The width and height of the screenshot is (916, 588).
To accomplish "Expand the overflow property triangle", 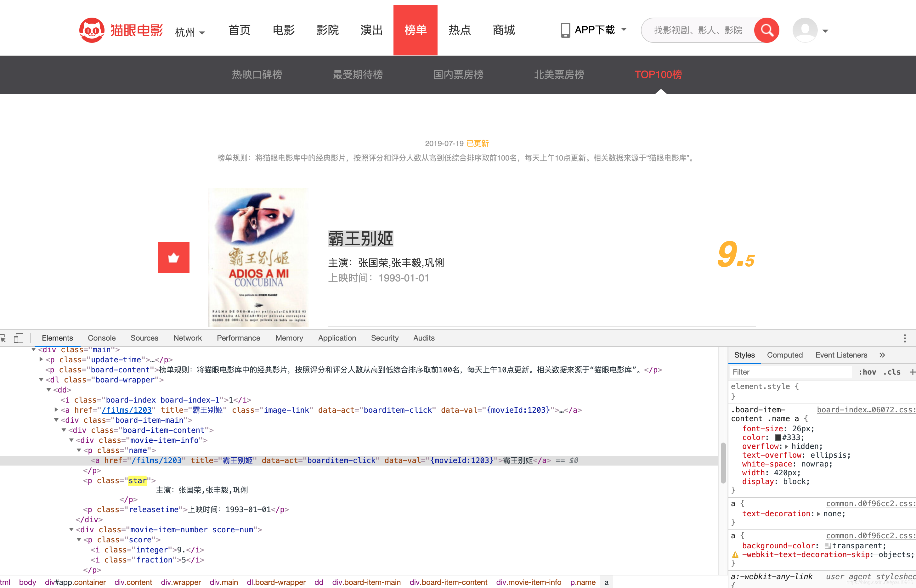I will pyautogui.click(x=787, y=446).
